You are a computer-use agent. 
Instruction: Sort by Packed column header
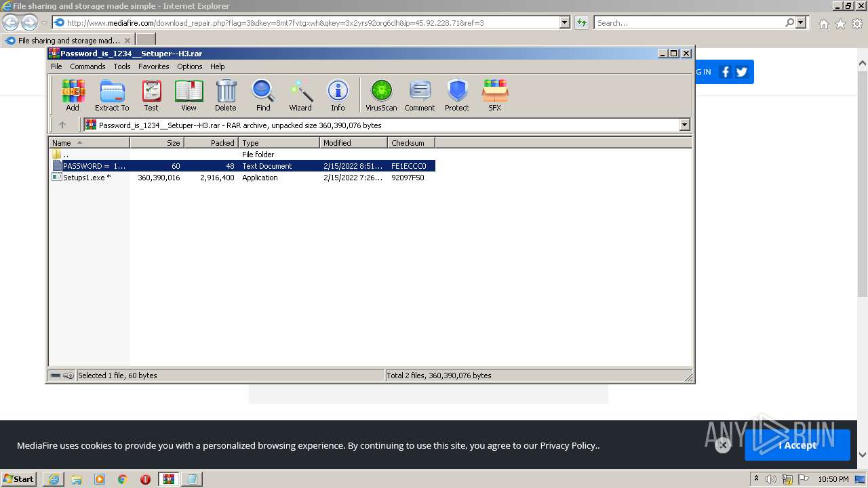click(x=211, y=142)
